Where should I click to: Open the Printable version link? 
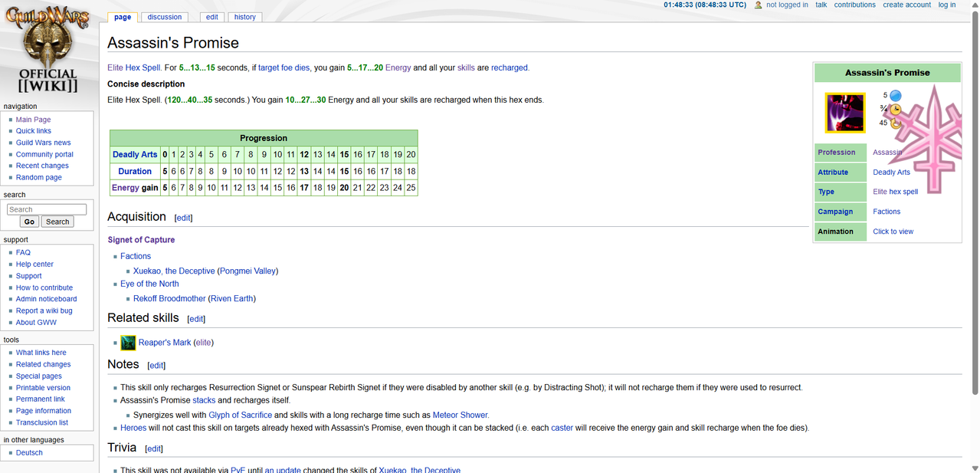coord(43,388)
